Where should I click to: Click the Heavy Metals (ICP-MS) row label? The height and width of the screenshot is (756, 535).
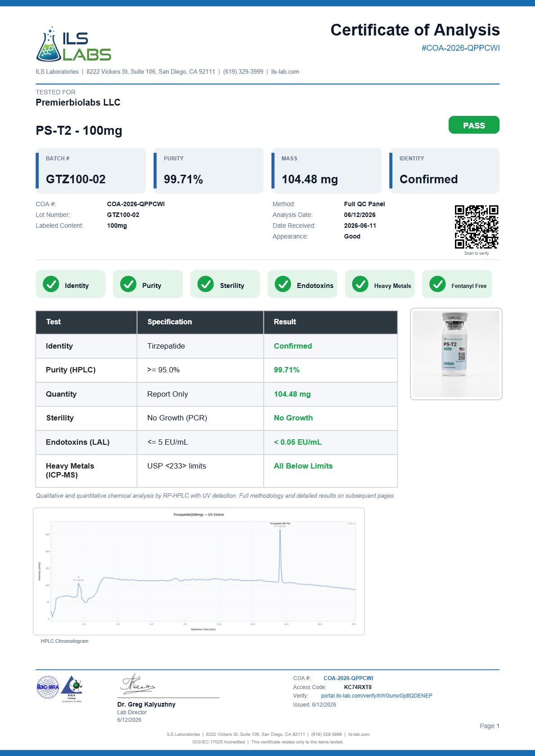(70, 470)
